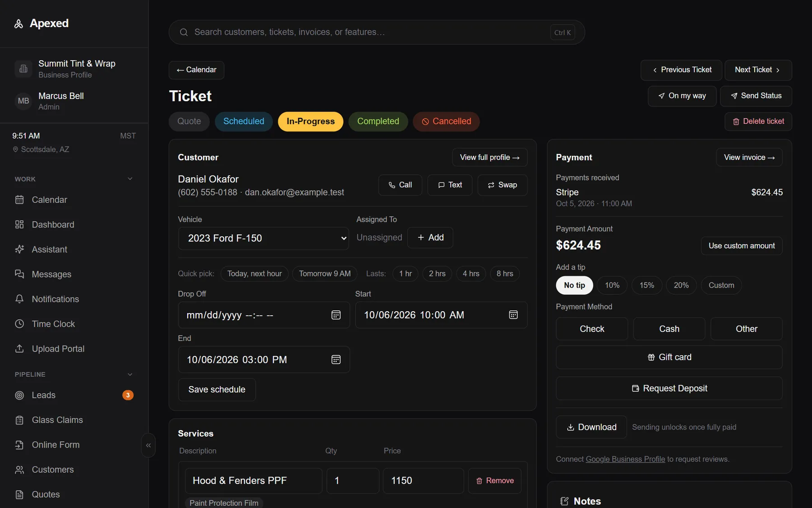Collapse the WORK section chevron
The height and width of the screenshot is (508, 812).
130,179
